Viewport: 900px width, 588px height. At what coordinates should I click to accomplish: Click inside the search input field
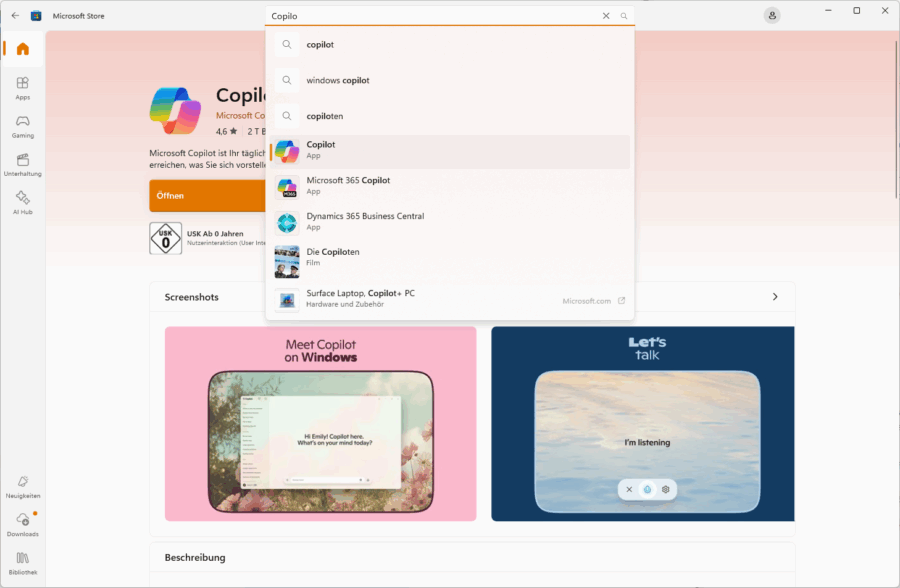433,16
